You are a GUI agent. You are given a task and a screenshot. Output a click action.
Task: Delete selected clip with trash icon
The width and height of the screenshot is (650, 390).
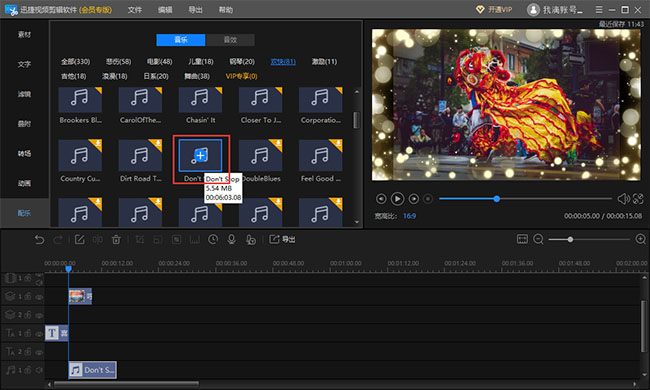[x=116, y=240]
